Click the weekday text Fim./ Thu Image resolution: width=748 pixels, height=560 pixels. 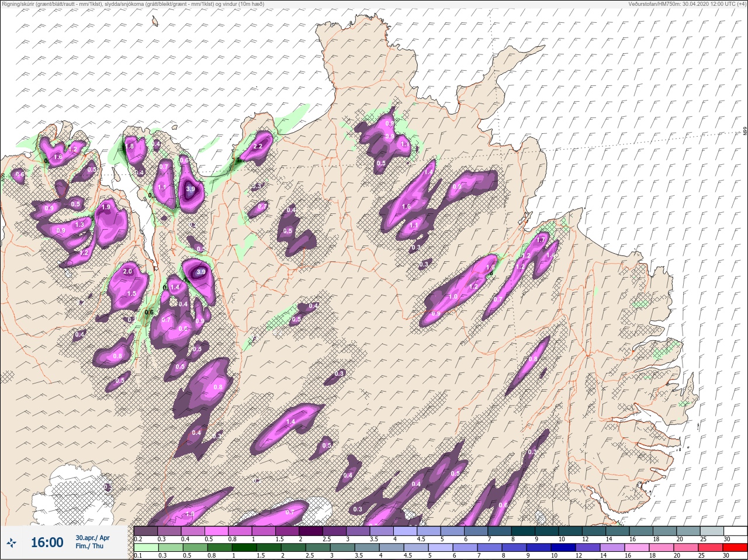coord(89,546)
